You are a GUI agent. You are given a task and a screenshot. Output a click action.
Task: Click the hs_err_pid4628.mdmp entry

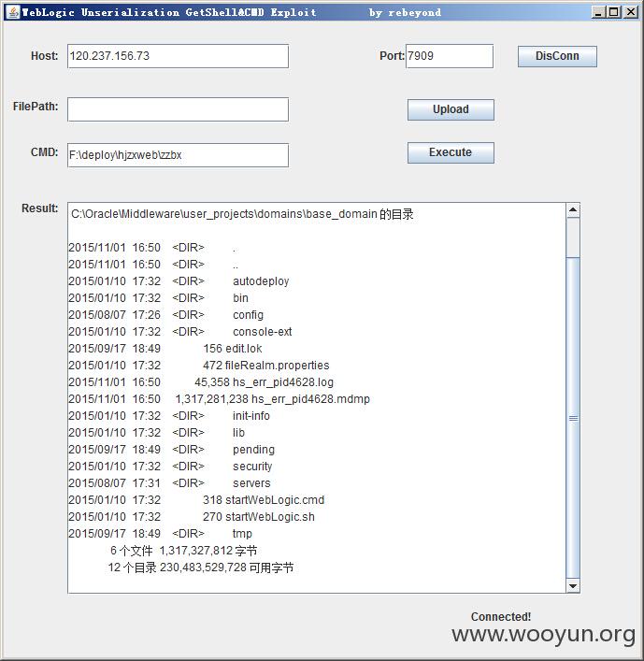[219, 399]
